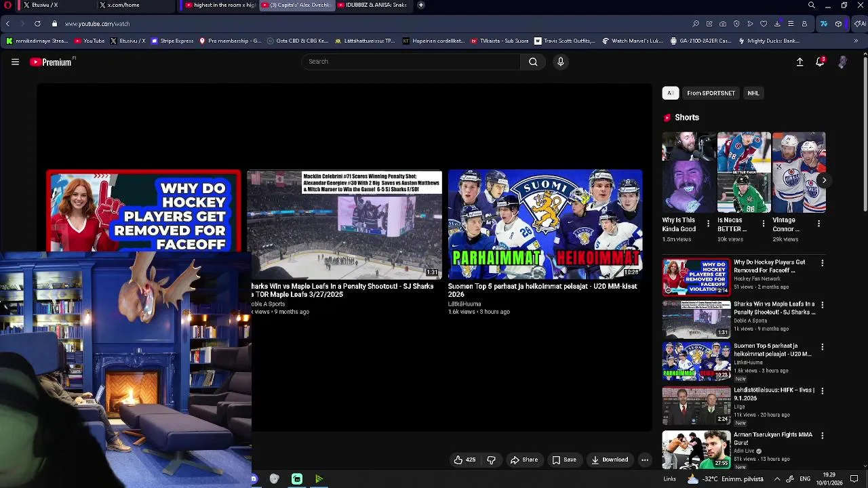Open options for 'Why Is This Kinda Good' Short

[708, 223]
